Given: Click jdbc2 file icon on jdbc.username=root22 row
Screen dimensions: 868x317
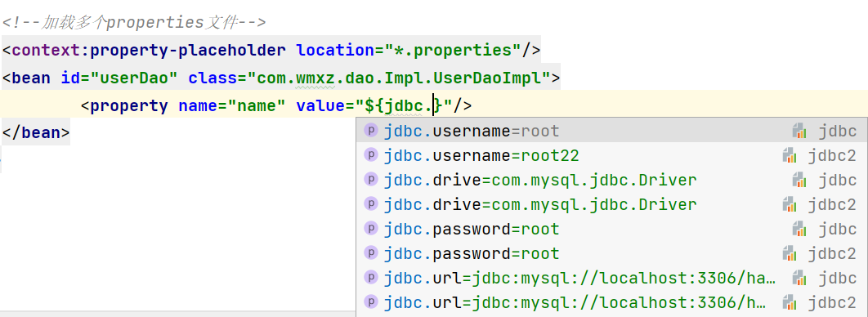Looking at the screenshot, I should pyautogui.click(x=789, y=156).
